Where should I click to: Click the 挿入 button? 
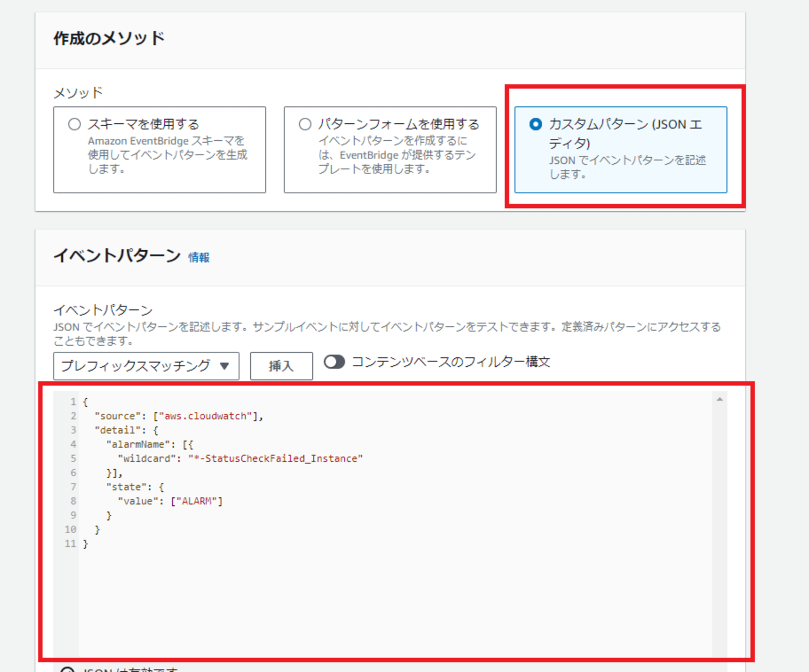[281, 366]
